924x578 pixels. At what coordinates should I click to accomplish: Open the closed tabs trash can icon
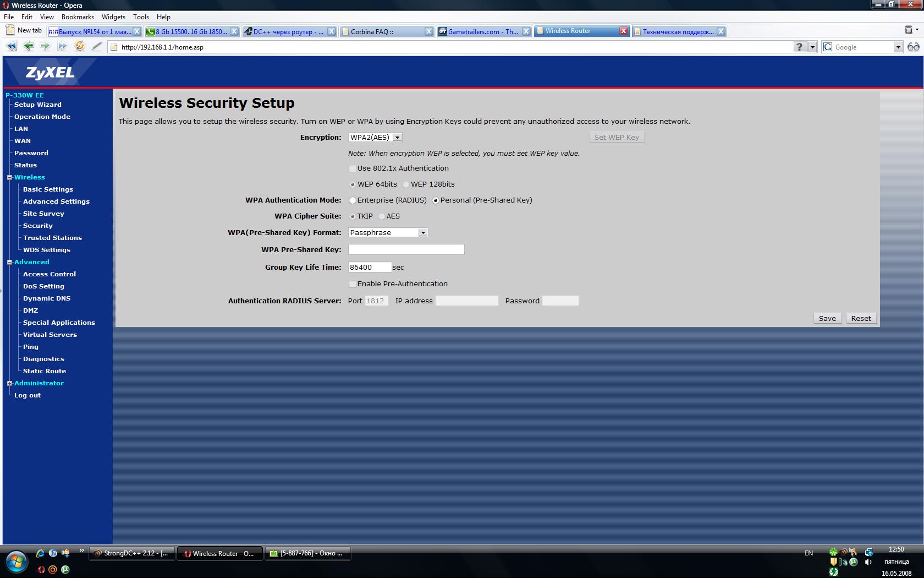click(908, 30)
